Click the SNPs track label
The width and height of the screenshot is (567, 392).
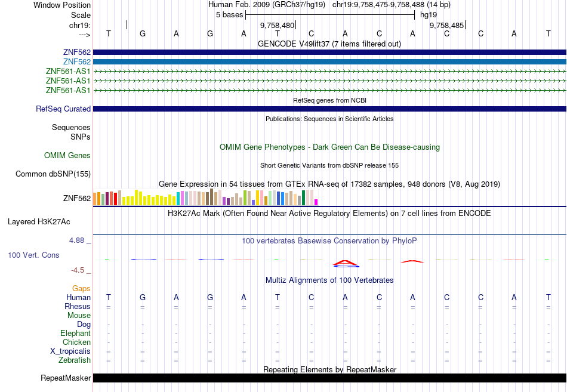(x=81, y=137)
